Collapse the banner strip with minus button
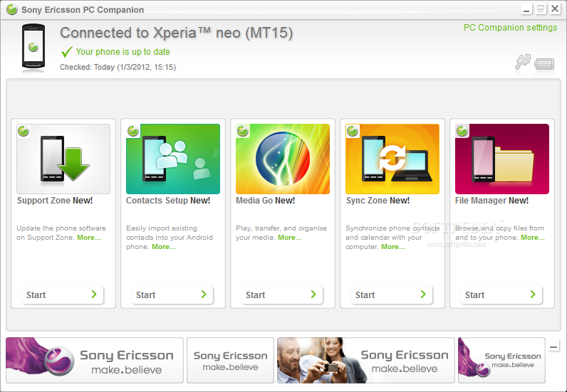 click(x=553, y=346)
